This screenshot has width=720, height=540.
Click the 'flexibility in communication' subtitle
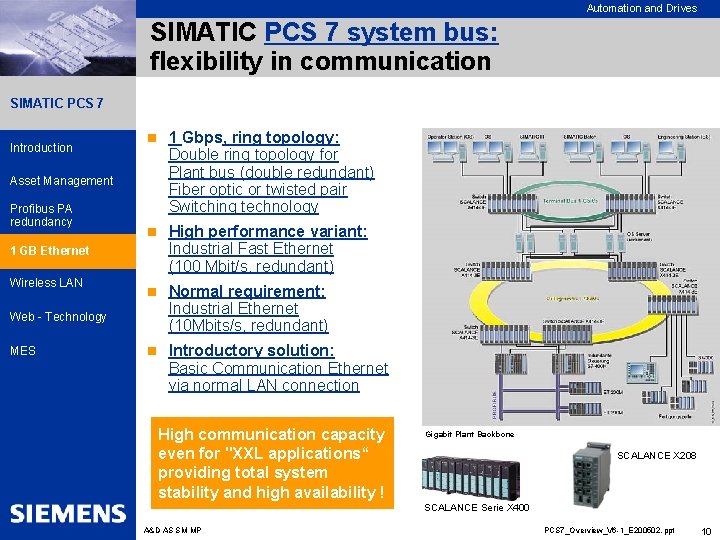pyautogui.click(x=321, y=61)
